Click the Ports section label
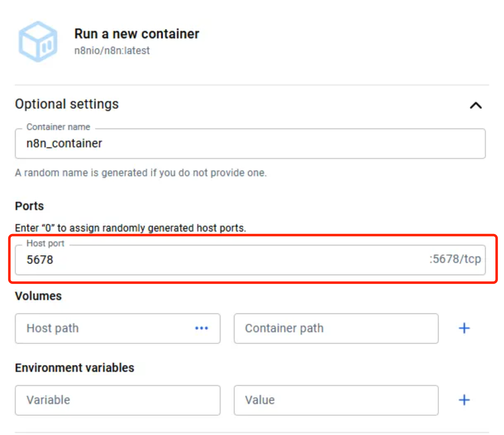The height and width of the screenshot is (435, 504). click(29, 206)
